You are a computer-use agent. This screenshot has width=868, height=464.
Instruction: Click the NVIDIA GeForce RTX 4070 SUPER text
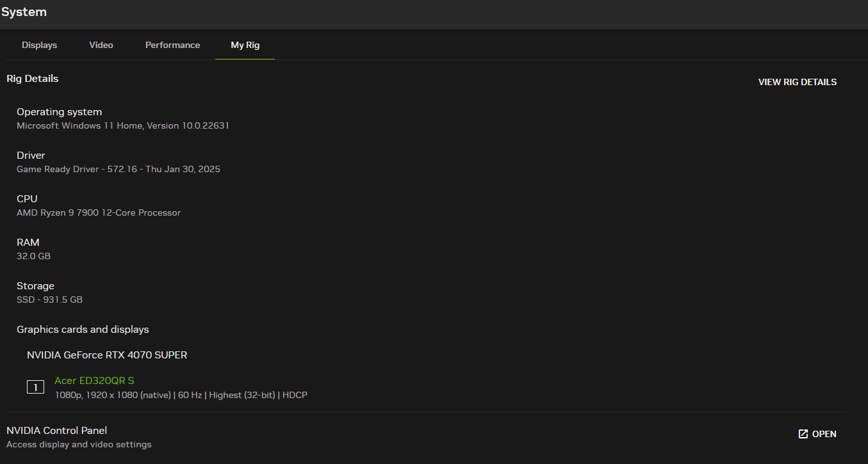coord(107,355)
